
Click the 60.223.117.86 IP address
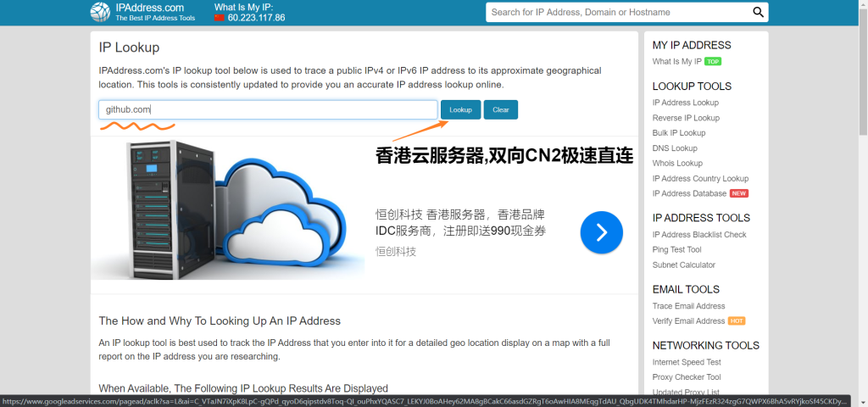coord(256,18)
